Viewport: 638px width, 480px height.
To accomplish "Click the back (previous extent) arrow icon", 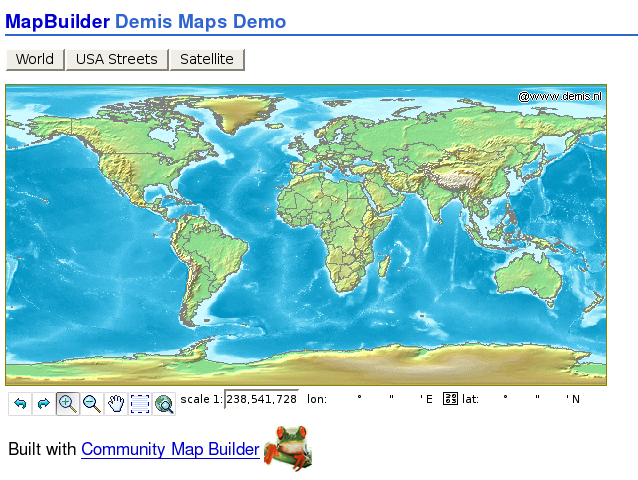I will [x=20, y=404].
